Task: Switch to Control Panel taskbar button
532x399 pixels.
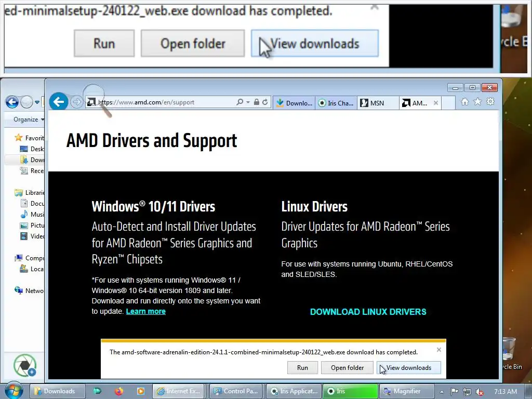Action: pyautogui.click(x=235, y=391)
